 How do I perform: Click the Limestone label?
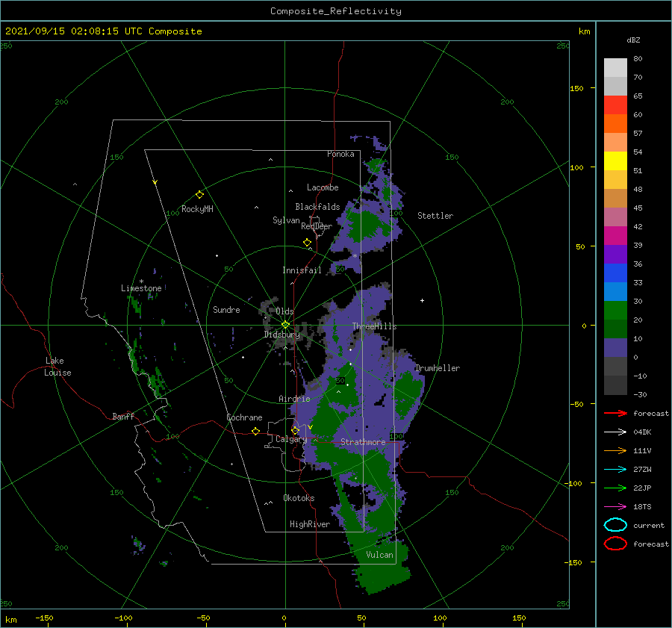(141, 288)
